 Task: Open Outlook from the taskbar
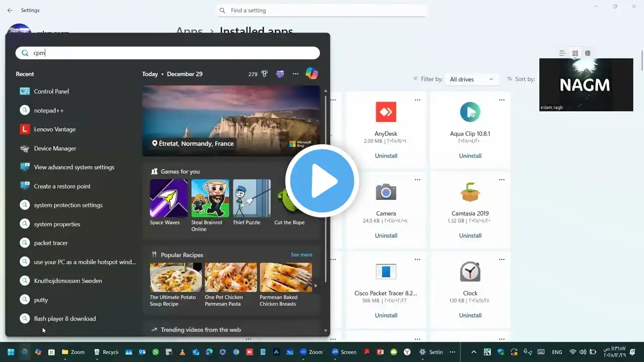pos(142,352)
